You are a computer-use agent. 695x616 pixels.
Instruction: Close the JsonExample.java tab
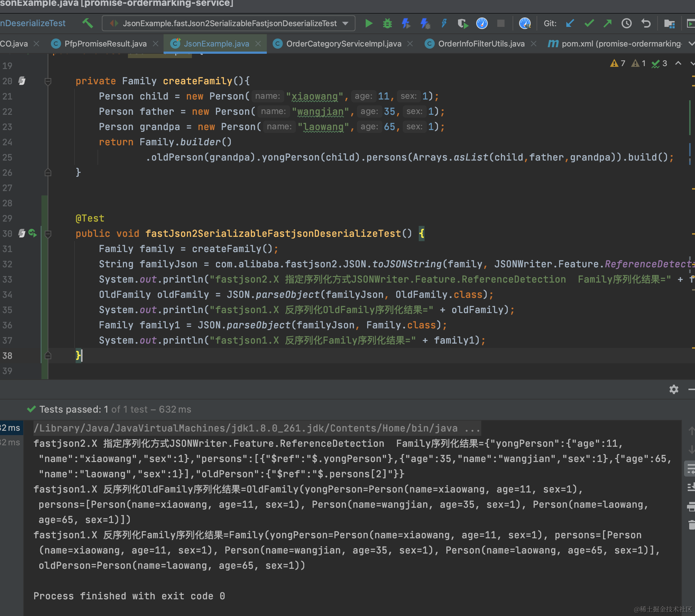(x=258, y=44)
